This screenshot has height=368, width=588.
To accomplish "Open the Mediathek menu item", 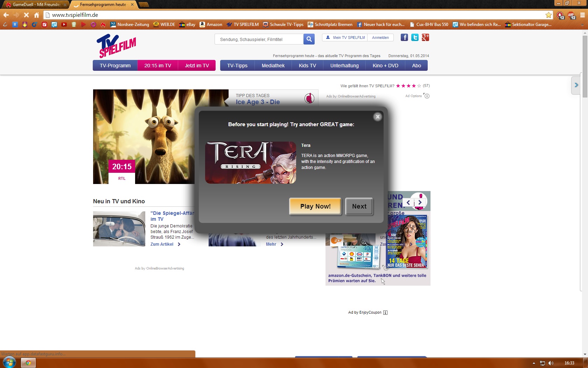I will coord(273,66).
